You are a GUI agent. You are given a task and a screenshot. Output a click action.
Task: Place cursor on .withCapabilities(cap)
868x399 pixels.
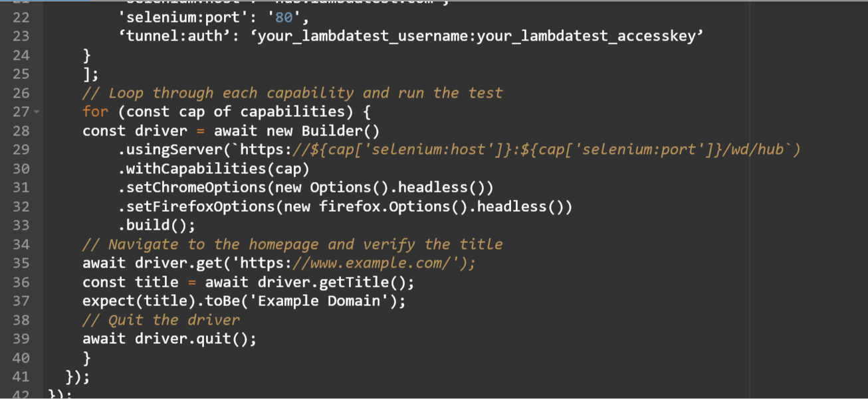pyautogui.click(x=214, y=169)
